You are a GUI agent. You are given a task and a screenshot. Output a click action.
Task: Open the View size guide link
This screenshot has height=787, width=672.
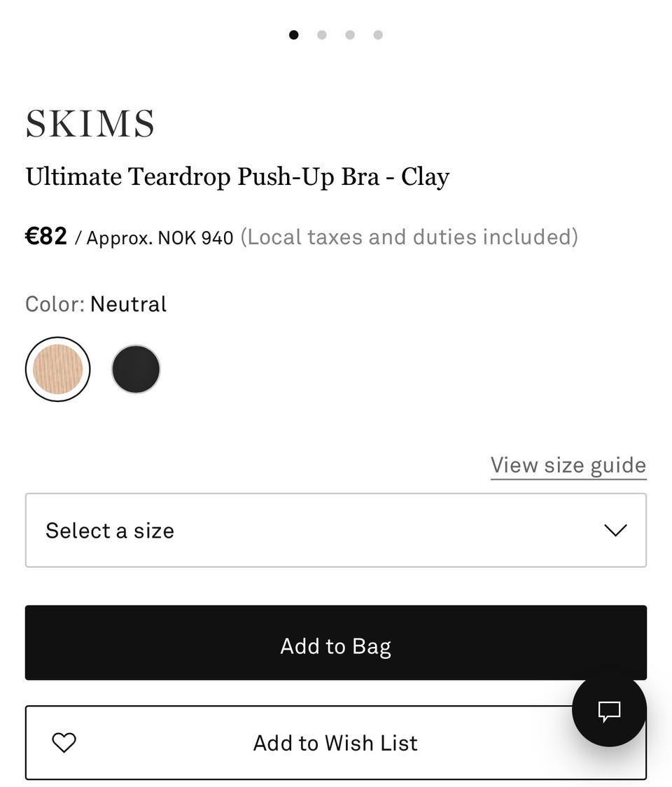(x=568, y=465)
